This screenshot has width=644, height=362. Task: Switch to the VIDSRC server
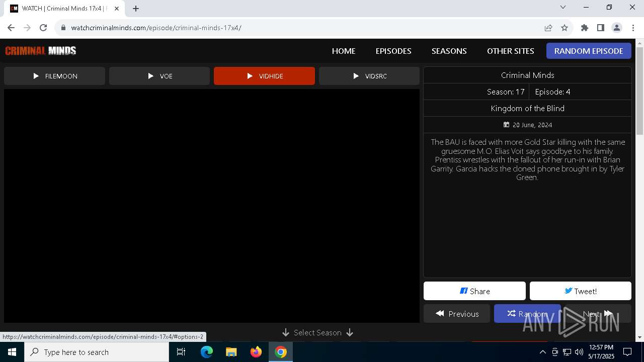click(369, 76)
